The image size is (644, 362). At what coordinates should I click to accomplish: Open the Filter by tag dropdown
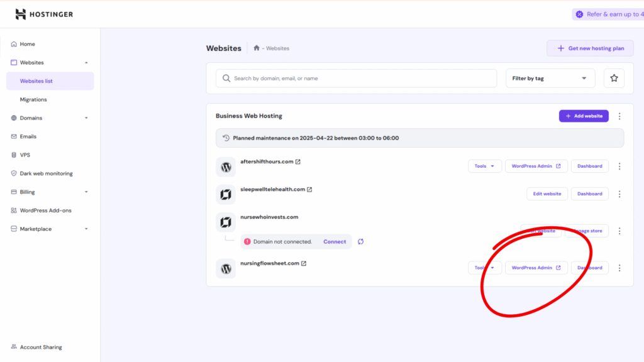[x=550, y=78]
